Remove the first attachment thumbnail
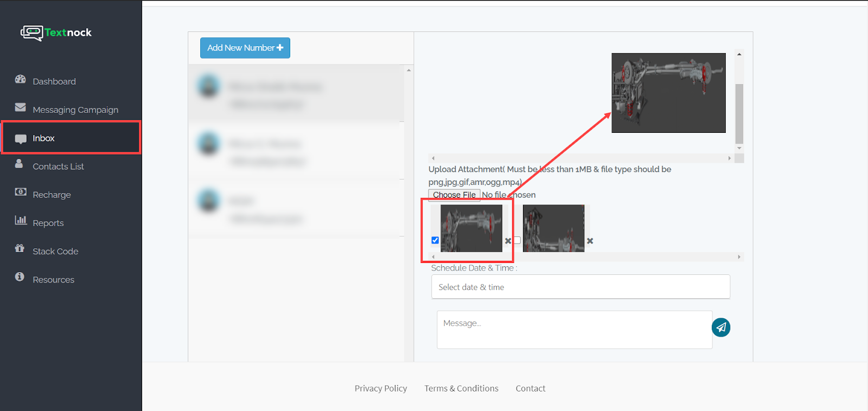 click(508, 241)
